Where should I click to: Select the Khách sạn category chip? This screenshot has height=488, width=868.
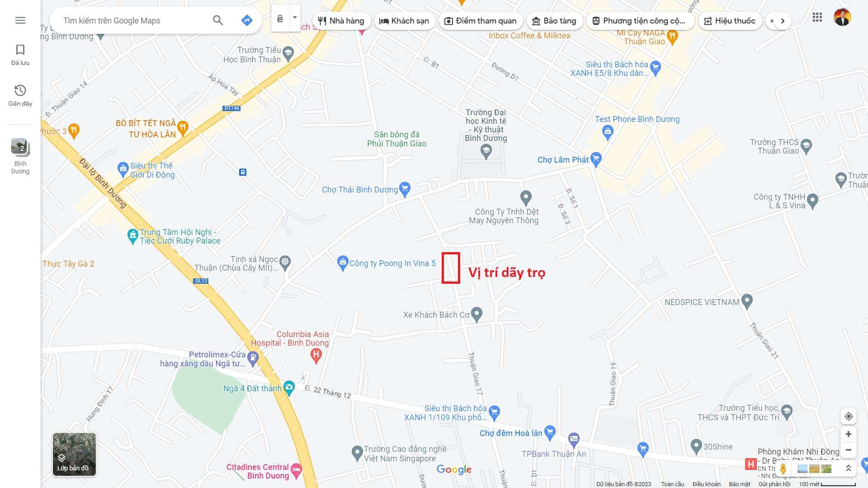pos(405,21)
